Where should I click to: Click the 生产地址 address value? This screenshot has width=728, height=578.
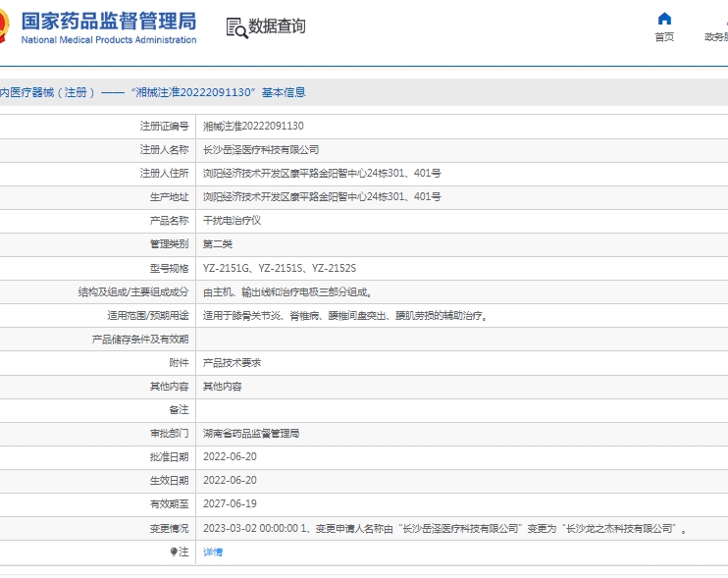point(322,197)
